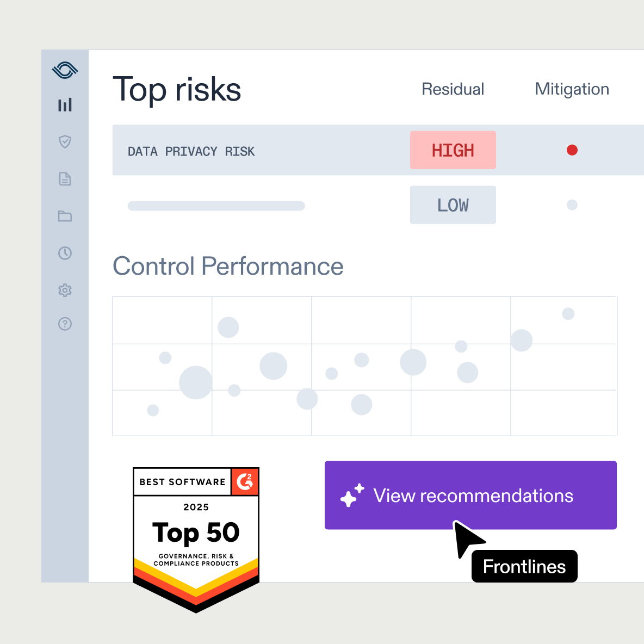Click the G2 logo on the badge
The image size is (644, 644).
point(245,482)
